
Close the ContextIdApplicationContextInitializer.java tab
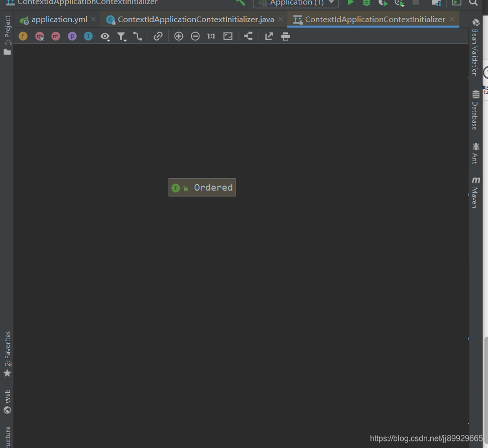coord(281,19)
